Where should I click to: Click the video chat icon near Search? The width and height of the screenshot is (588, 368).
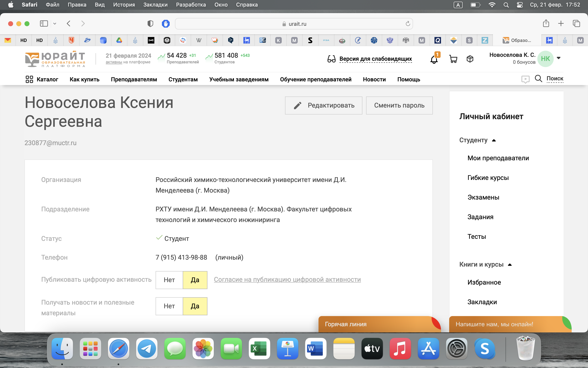click(x=525, y=79)
